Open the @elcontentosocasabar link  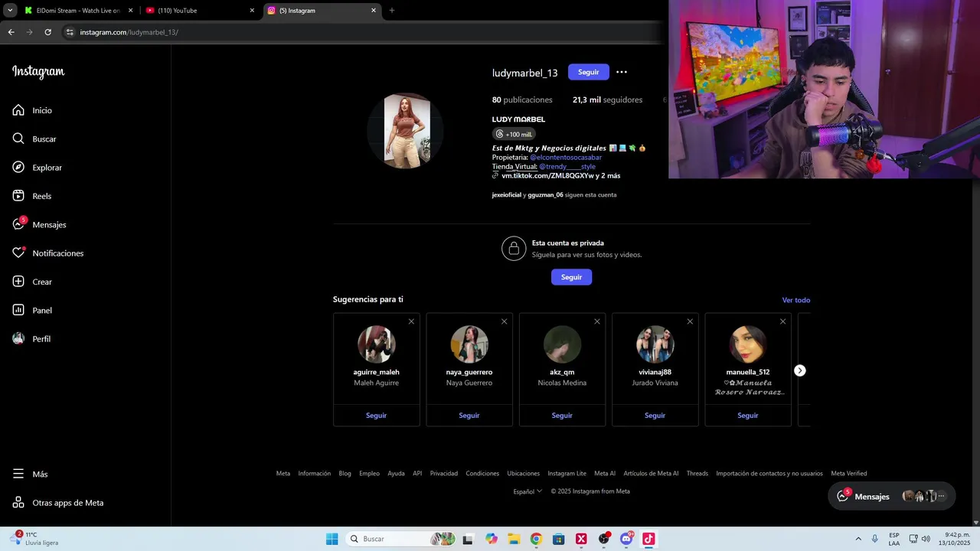[x=566, y=157]
